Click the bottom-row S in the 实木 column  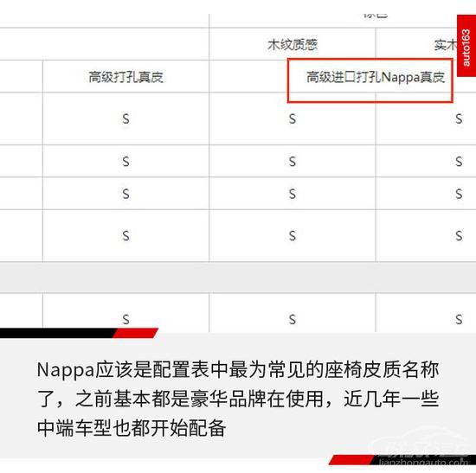tap(459, 319)
